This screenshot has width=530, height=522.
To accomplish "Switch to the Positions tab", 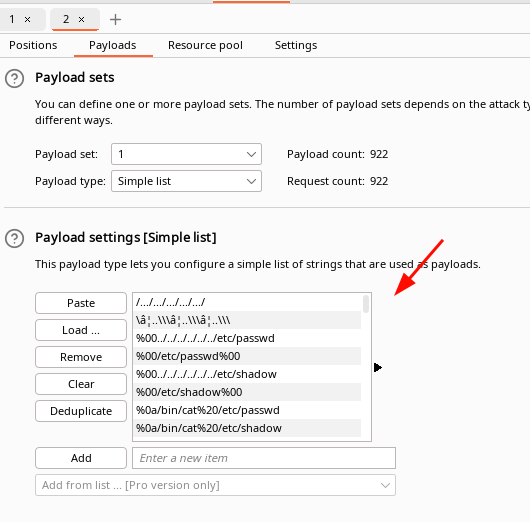I will pos(33,45).
